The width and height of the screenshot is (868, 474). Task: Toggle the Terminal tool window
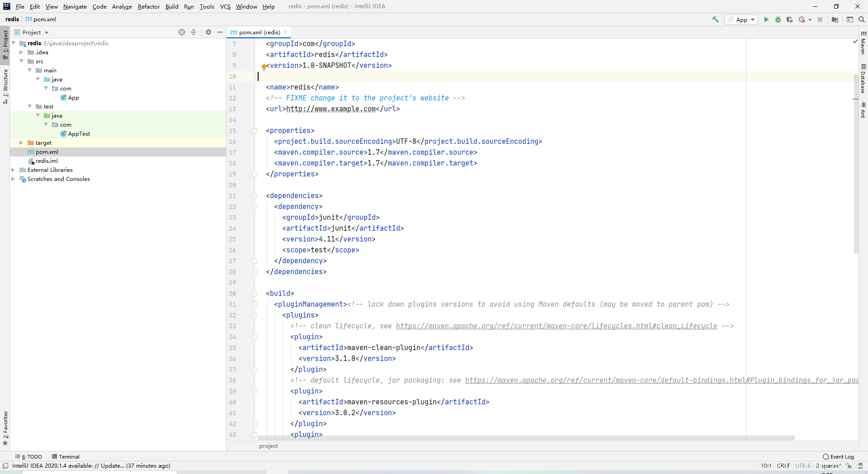pos(66,457)
